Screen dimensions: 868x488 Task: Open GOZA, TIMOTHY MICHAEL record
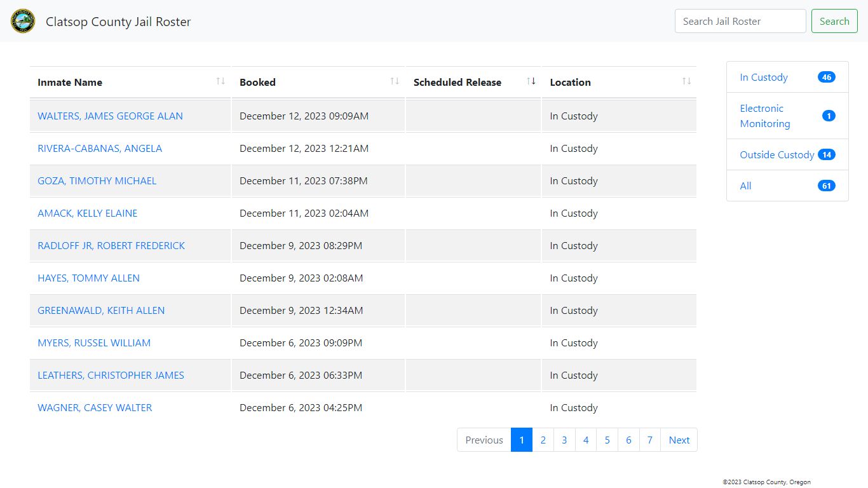coord(97,181)
